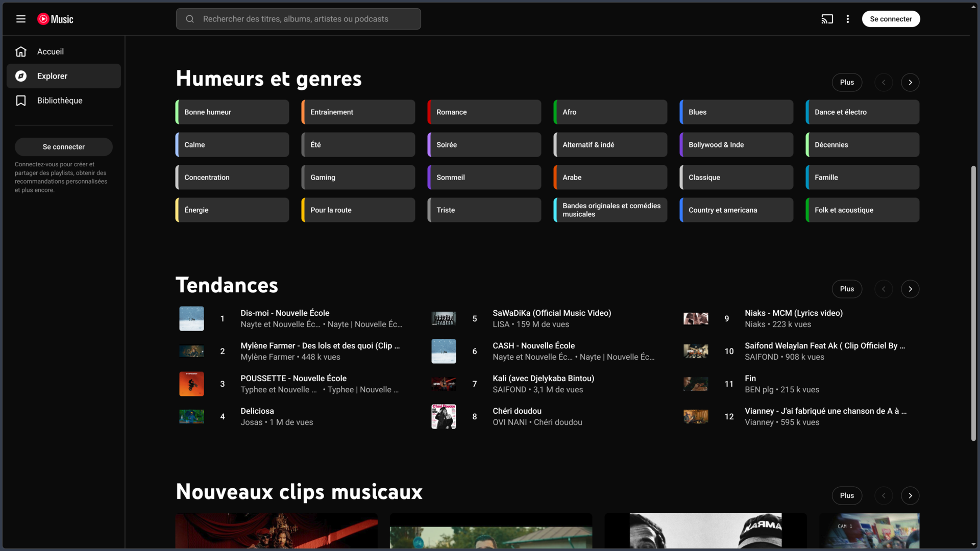The height and width of the screenshot is (551, 980).
Task: Select Explorer in sidebar
Action: [x=64, y=76]
